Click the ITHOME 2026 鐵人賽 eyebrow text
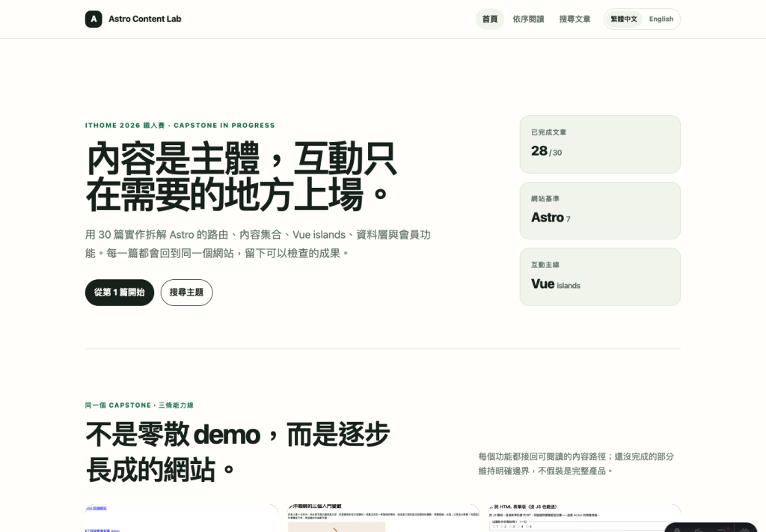 click(180, 126)
